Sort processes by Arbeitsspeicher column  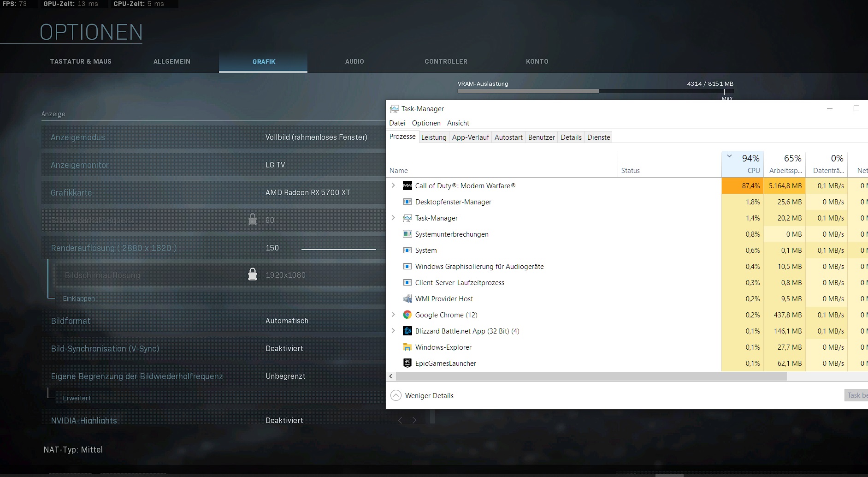pyautogui.click(x=785, y=164)
